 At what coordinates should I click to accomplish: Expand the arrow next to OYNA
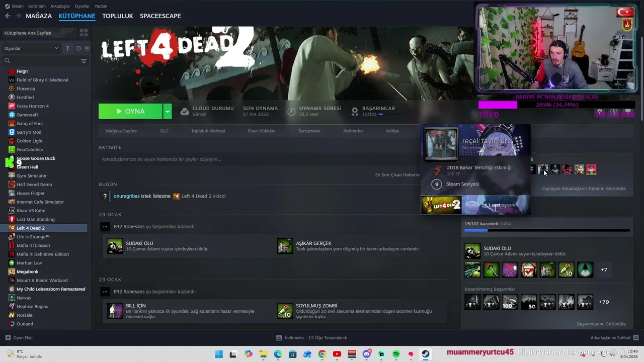tap(167, 111)
